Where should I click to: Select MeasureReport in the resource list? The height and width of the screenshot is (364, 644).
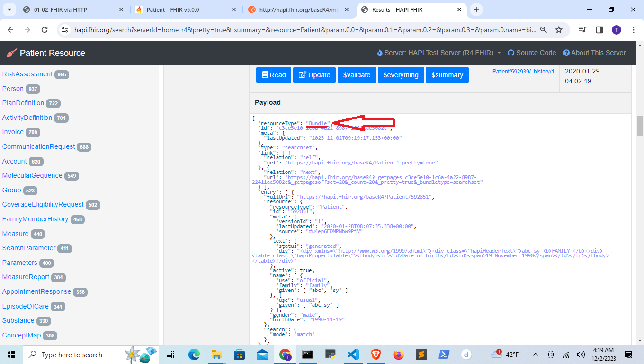click(x=26, y=277)
